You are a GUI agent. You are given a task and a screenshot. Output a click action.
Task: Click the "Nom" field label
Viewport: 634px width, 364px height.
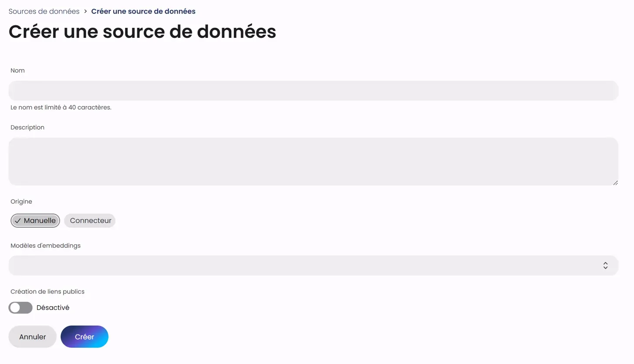18,71
